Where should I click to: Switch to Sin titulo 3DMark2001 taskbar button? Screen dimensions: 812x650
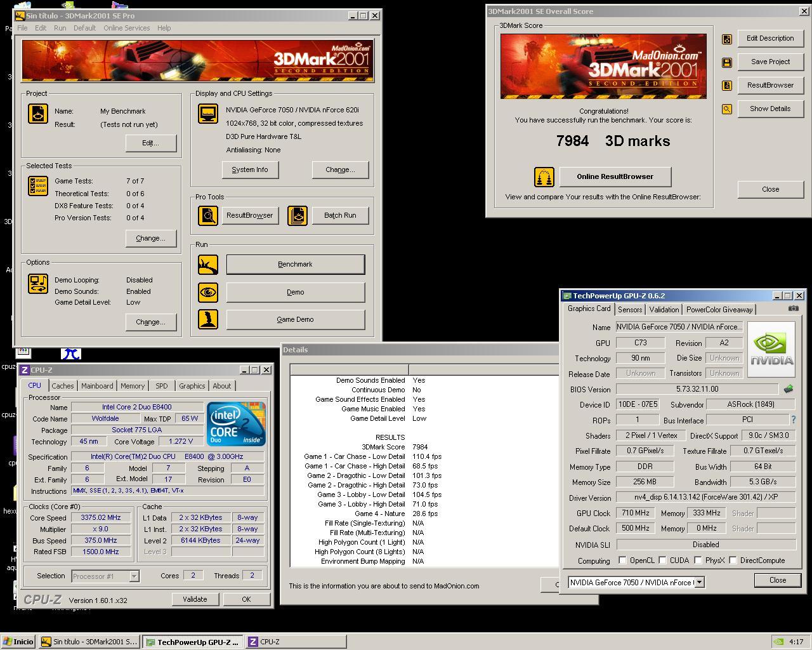tap(89, 642)
